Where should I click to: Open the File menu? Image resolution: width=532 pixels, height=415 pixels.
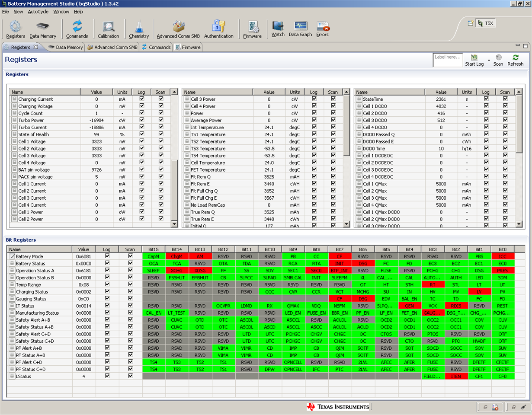click(x=5, y=12)
